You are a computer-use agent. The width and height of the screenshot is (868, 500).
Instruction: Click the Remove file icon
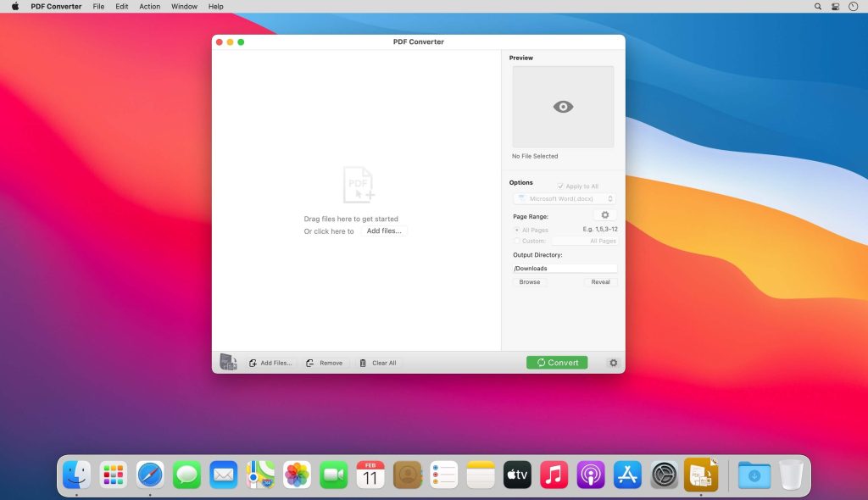coord(310,362)
